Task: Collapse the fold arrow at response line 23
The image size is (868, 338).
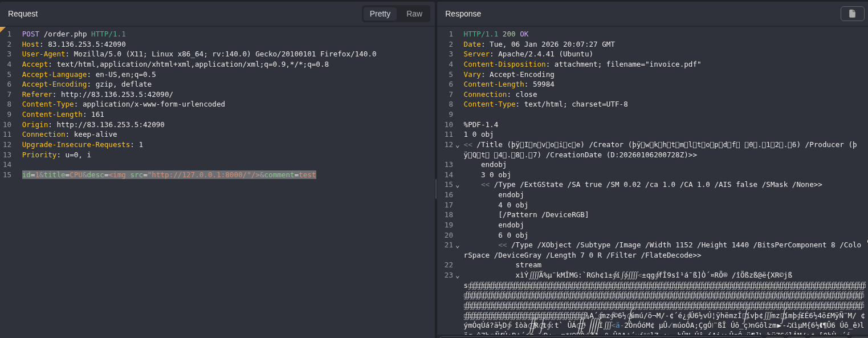Action: coord(457,276)
